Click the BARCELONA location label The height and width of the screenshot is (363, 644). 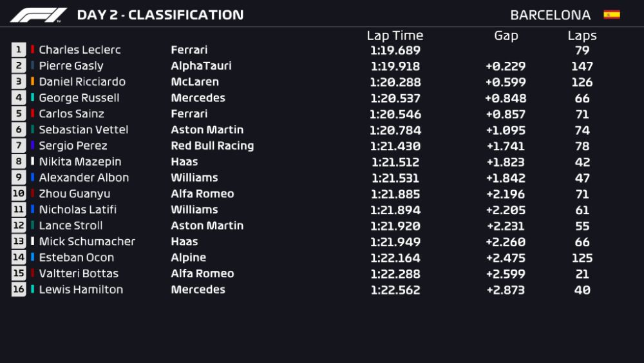(x=550, y=15)
